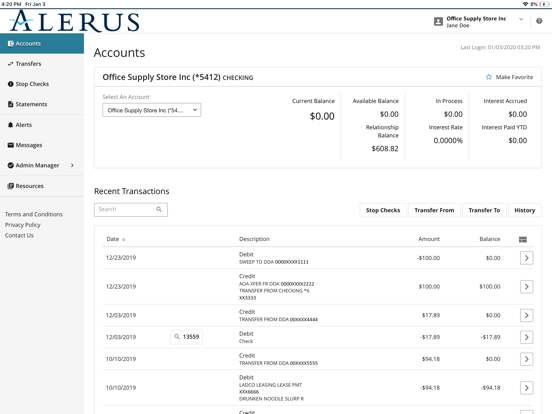The height and width of the screenshot is (414, 552).
Task: Click the Statements document icon
Action: click(x=11, y=104)
